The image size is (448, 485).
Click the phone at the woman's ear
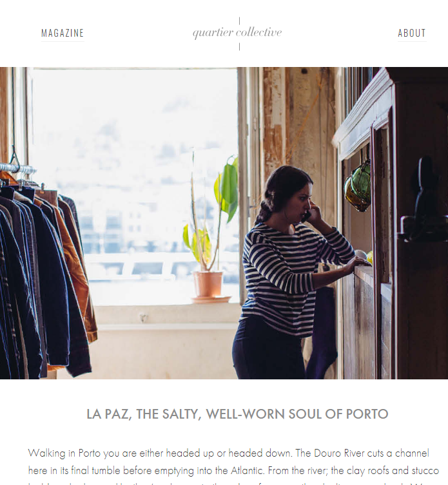click(307, 216)
